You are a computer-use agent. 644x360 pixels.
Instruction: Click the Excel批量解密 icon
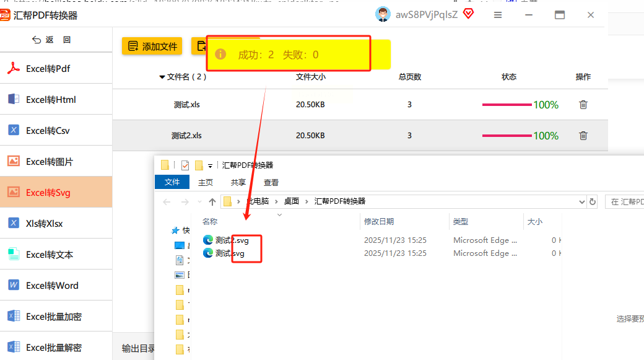tap(14, 347)
